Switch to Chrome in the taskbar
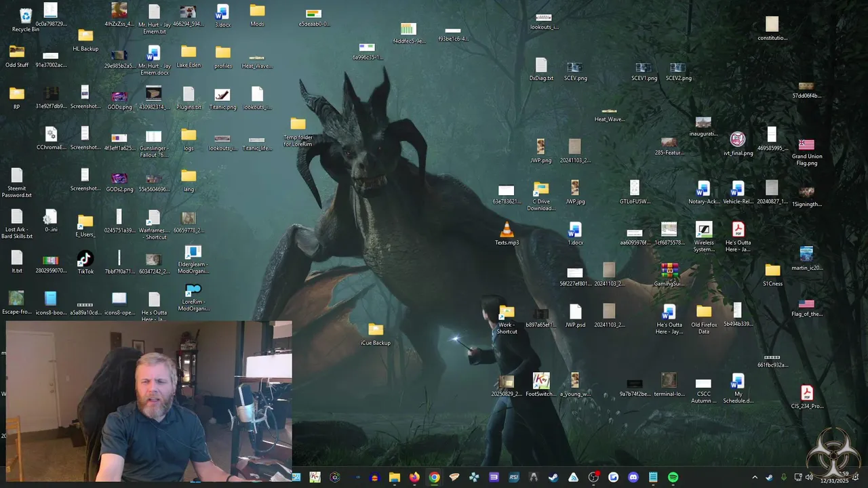868x488 pixels. click(x=434, y=477)
